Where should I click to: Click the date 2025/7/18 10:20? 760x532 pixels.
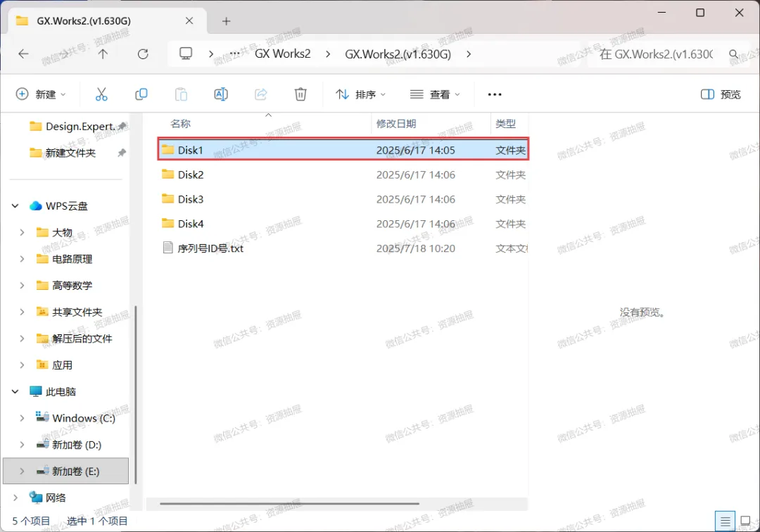415,248
